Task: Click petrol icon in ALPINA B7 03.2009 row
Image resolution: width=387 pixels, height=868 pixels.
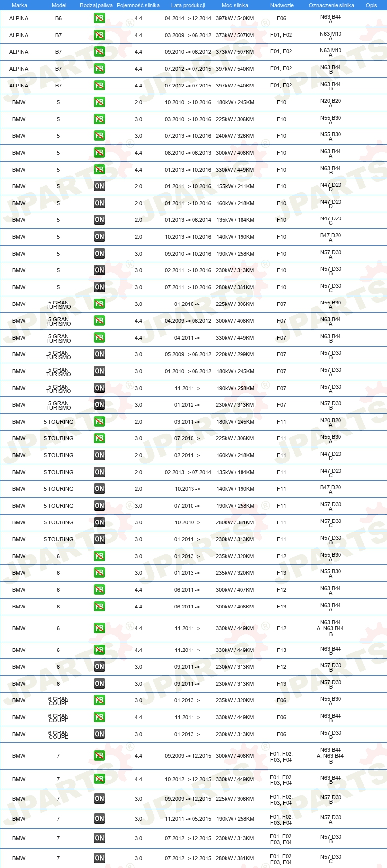Action: pyautogui.click(x=99, y=35)
